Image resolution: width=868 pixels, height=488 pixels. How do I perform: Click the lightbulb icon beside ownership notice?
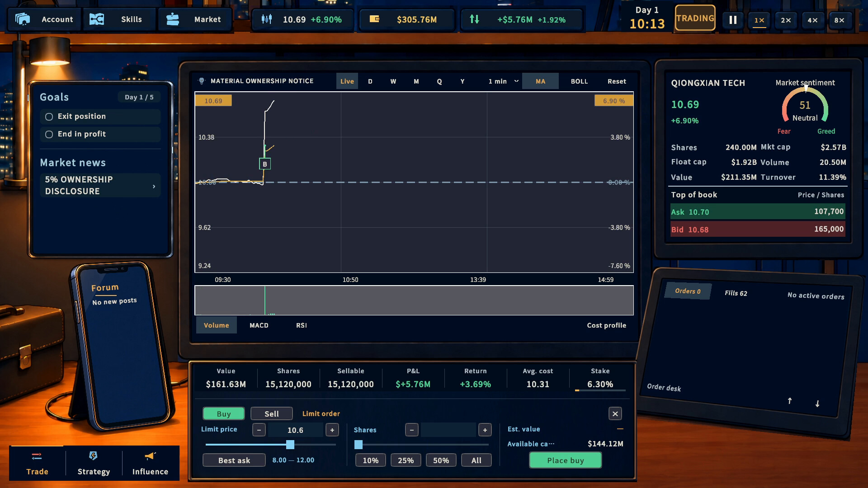[x=202, y=81]
